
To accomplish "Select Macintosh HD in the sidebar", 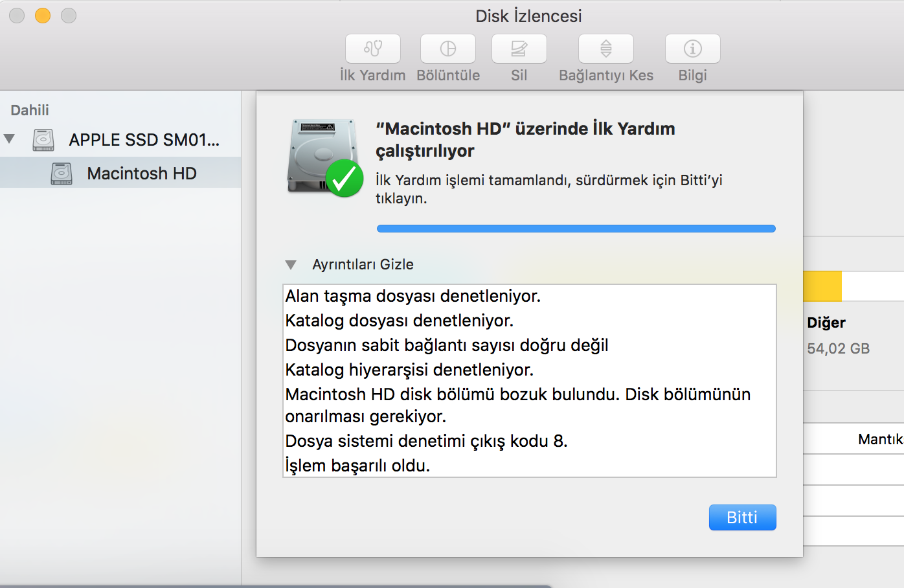I will (x=142, y=174).
